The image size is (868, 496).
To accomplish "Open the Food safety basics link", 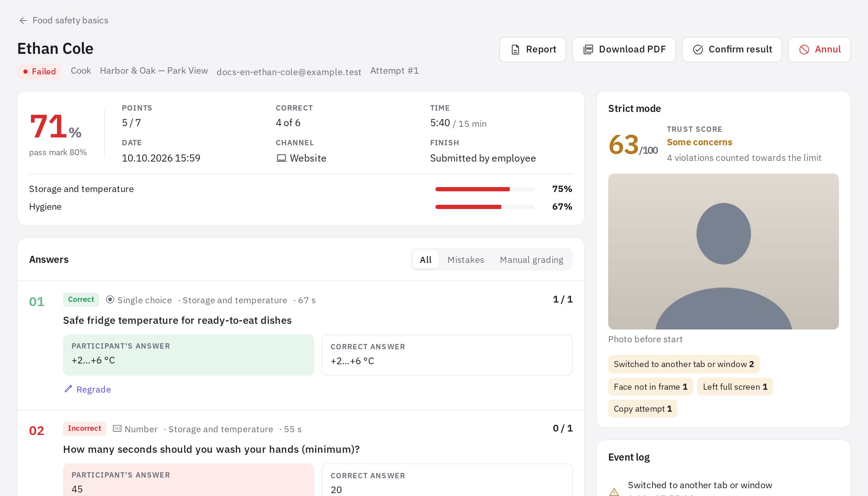I will coord(70,21).
